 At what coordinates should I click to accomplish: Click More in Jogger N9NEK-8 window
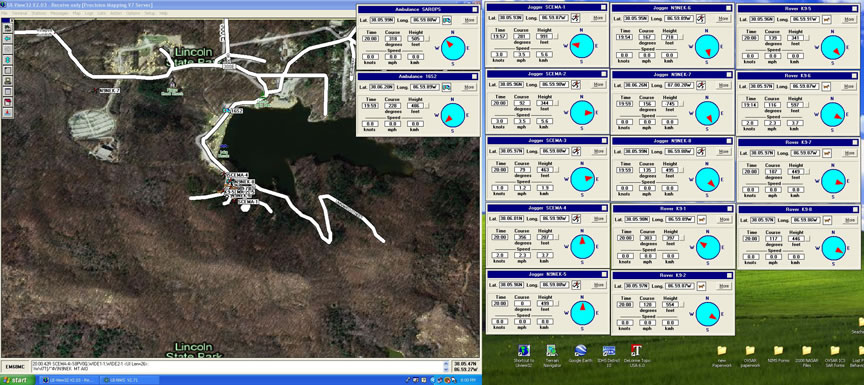[723, 151]
